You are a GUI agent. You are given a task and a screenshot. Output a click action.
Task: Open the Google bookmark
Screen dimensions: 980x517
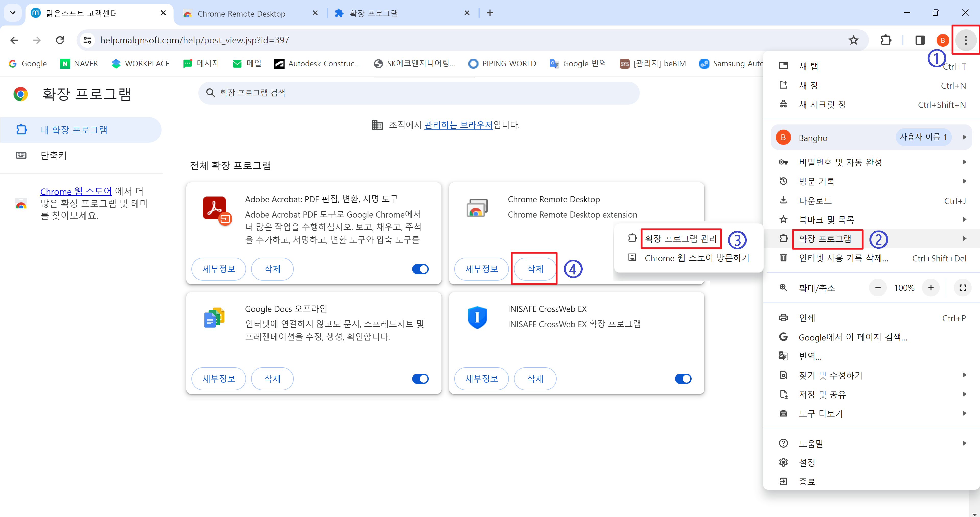28,64
